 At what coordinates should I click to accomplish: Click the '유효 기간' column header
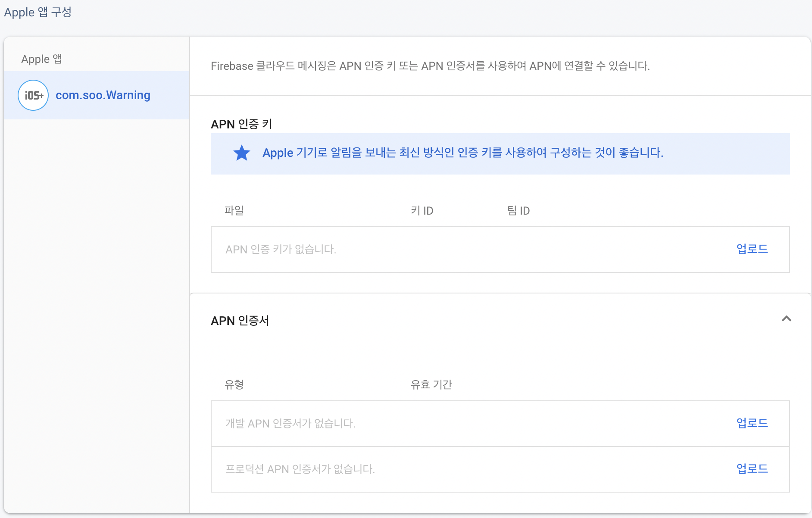(431, 385)
